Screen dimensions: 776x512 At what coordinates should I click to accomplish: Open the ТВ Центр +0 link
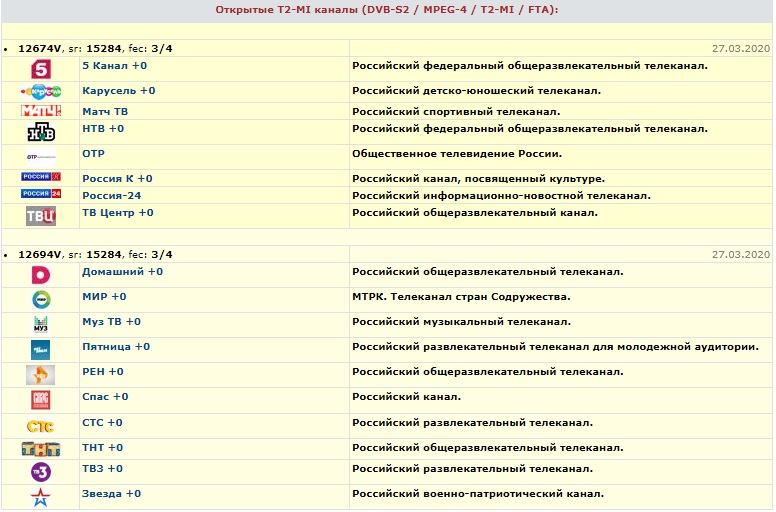coord(118,213)
